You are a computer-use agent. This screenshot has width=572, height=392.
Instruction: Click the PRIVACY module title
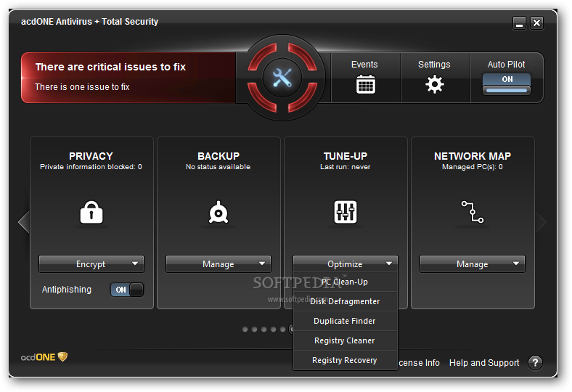pyautogui.click(x=91, y=156)
